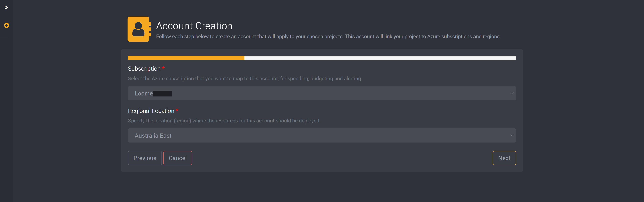The width and height of the screenshot is (644, 202).
Task: Click the intro description under Account Creation
Action: pos(328,37)
